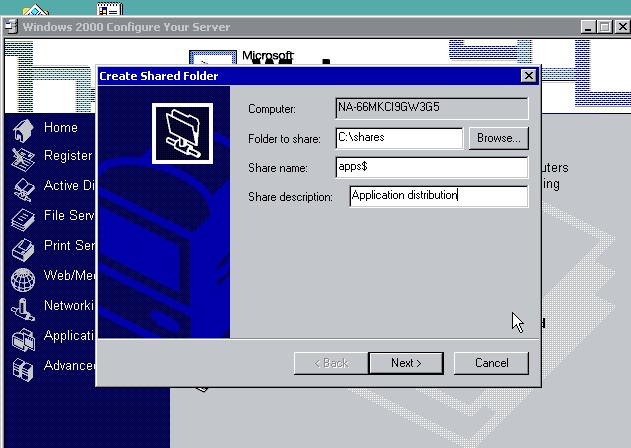
Task: Minimize the Configure Your Server window
Action: 588,27
